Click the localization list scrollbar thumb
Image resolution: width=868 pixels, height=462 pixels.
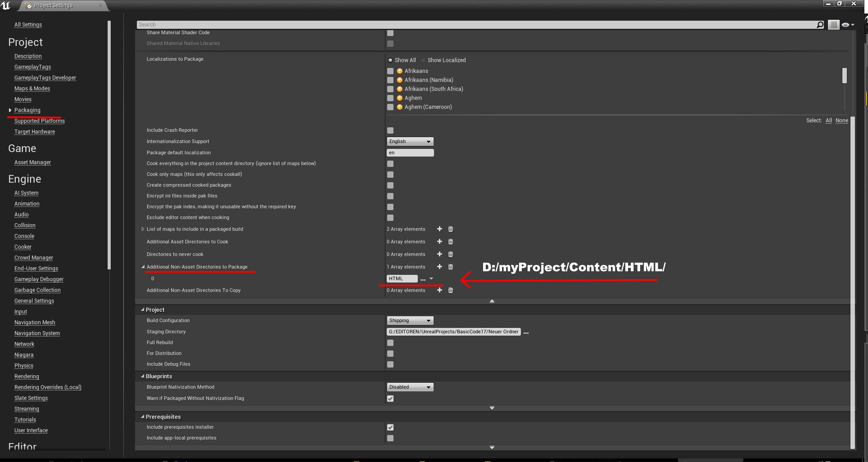coord(845,76)
